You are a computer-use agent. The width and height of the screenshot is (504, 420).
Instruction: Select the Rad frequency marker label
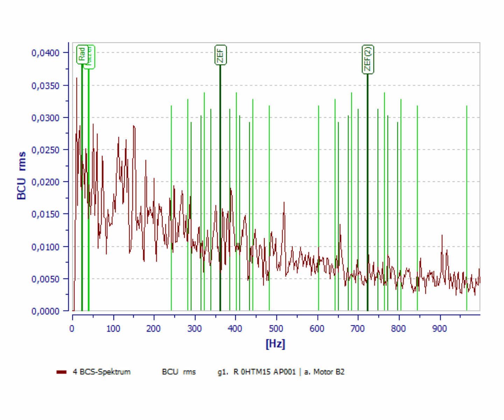click(x=82, y=55)
